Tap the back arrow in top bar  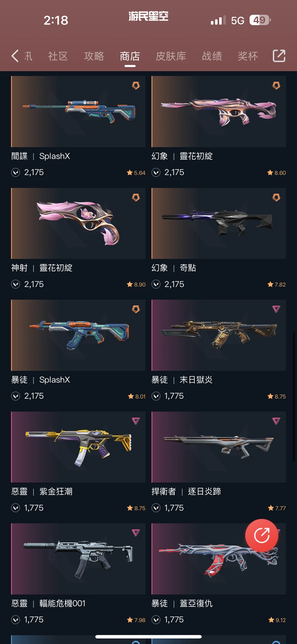tap(15, 56)
